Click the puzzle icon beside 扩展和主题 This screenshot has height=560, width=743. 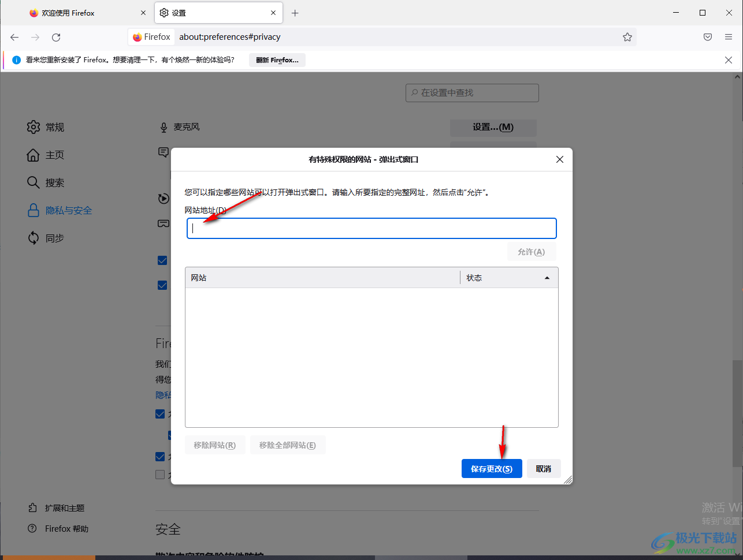click(32, 508)
